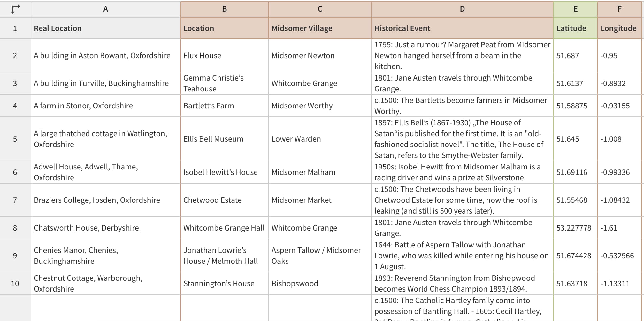Select column header C for Midsomer Village
This screenshot has width=644, height=321.
click(319, 9)
